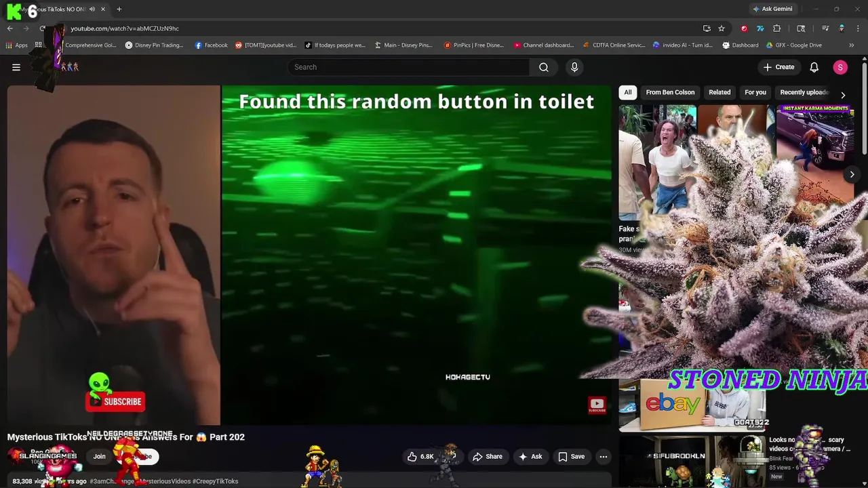868x488 pixels.
Task: Open the woman in white shirt Short thumbnail
Action: pyautogui.click(x=656, y=163)
